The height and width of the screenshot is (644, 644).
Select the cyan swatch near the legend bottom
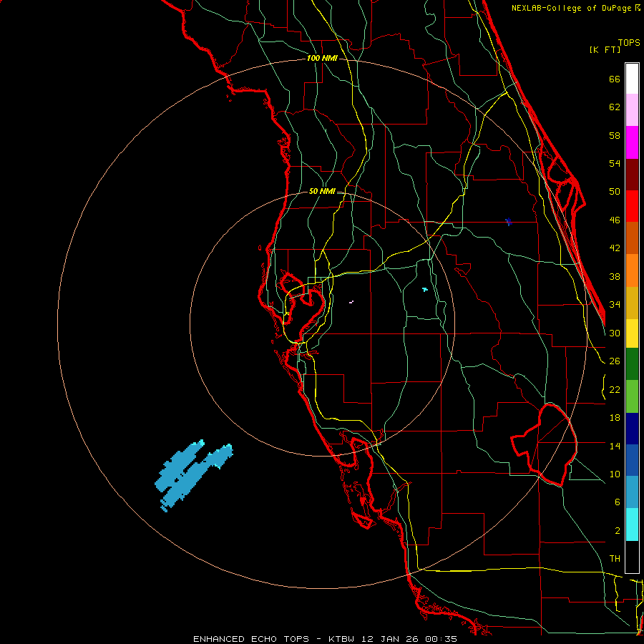point(632,525)
